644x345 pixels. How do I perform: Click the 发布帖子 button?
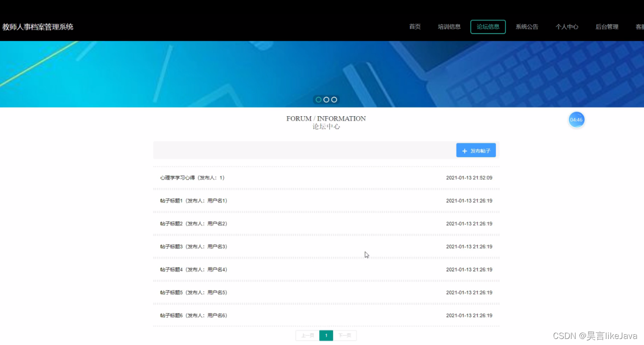476,150
